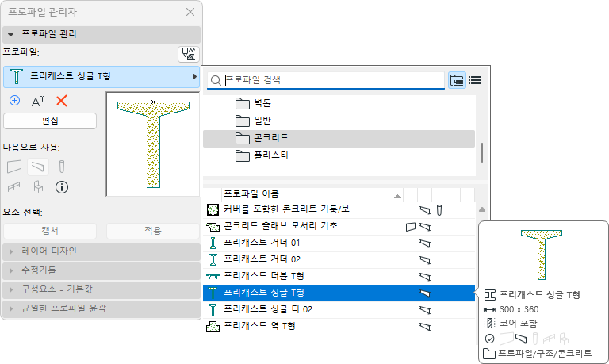This screenshot has width=609, height=364.
Task: Toggle wall usage icon under 다음으로 사용
Action: pyautogui.click(x=14, y=167)
